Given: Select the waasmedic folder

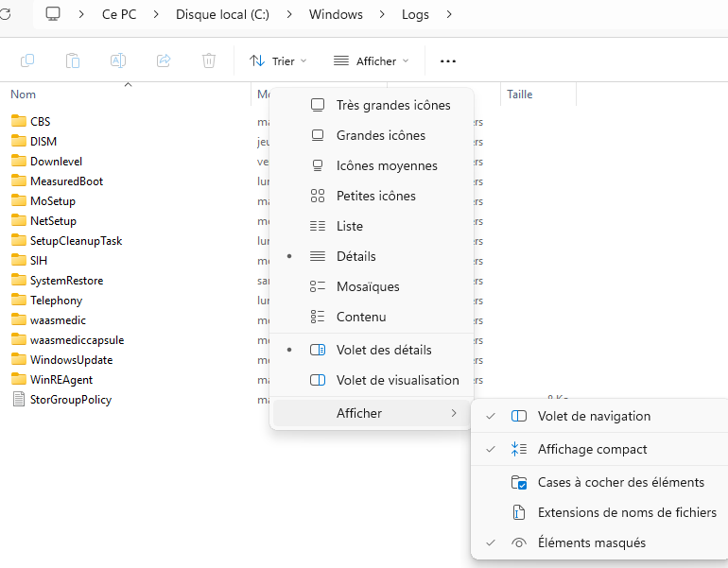Looking at the screenshot, I should click(48, 320).
